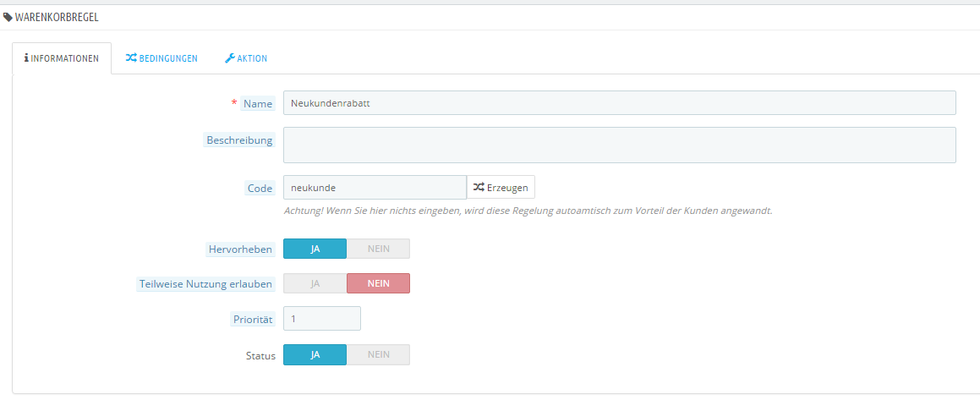Click the Beschreibung field label
Screen dimensions: 980x400
click(239, 140)
